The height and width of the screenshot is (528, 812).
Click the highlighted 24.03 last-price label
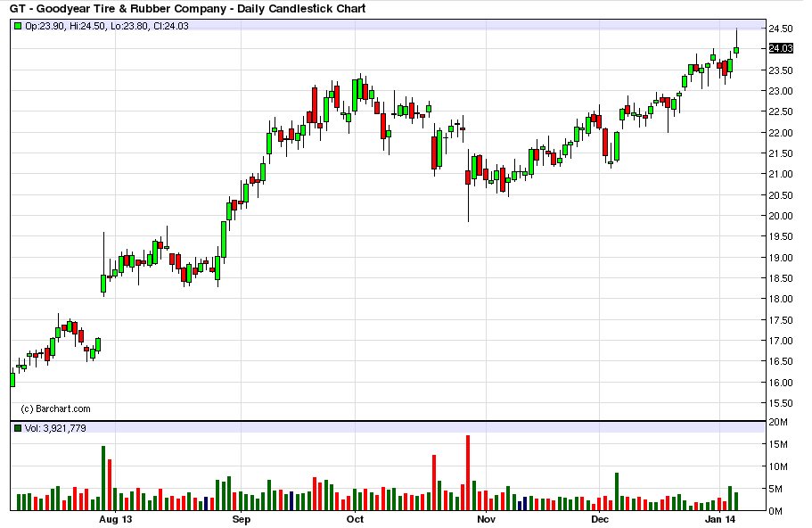coord(781,48)
